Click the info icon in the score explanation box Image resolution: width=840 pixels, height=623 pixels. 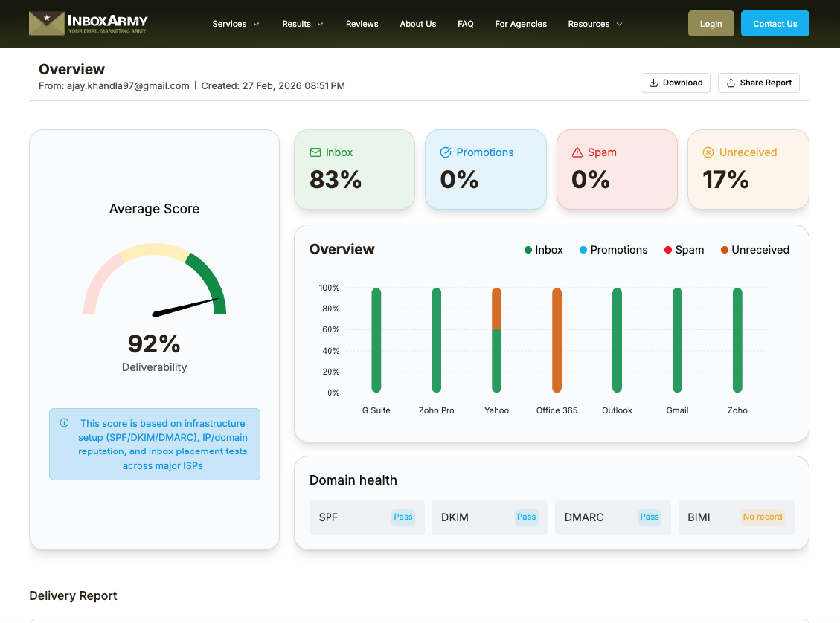pyautogui.click(x=65, y=422)
